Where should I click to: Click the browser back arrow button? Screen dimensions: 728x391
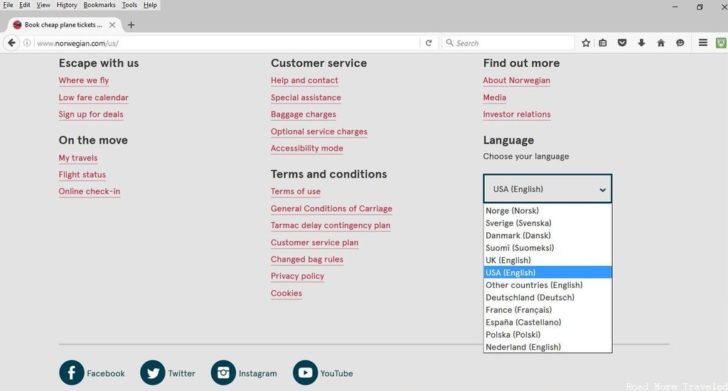[11, 43]
